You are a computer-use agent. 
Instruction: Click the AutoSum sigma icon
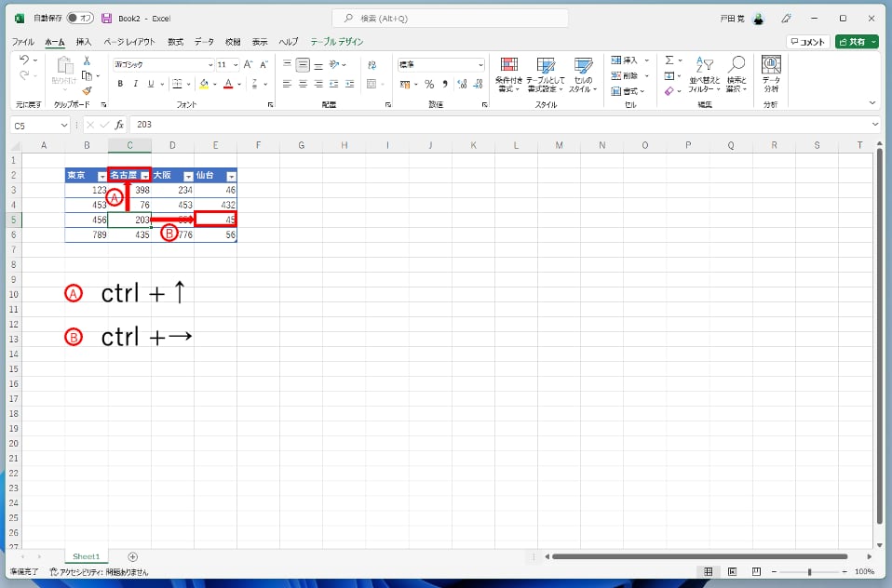(669, 60)
